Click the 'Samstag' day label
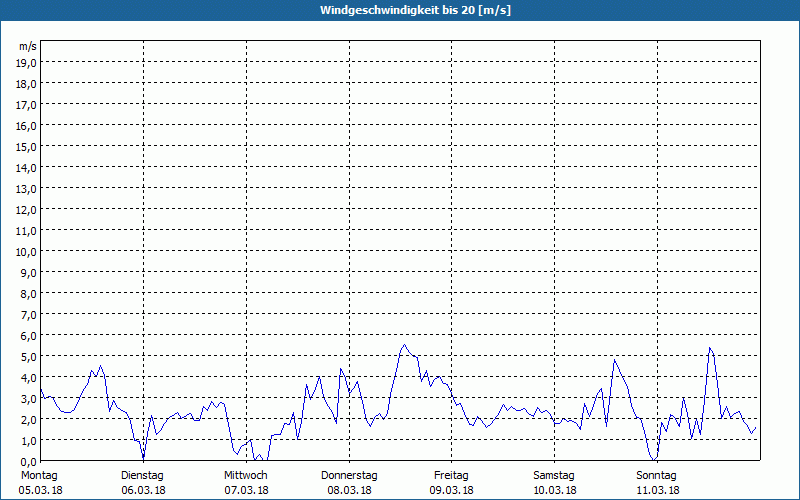This screenshot has height=500, width=800. [554, 476]
